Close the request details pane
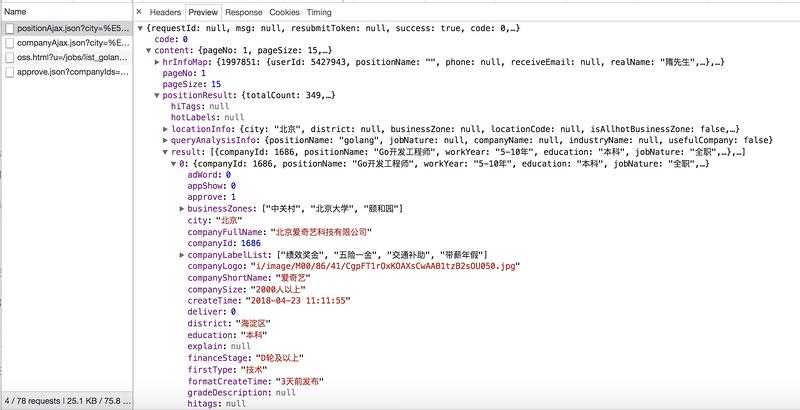The height and width of the screenshot is (410, 800). click(139, 12)
